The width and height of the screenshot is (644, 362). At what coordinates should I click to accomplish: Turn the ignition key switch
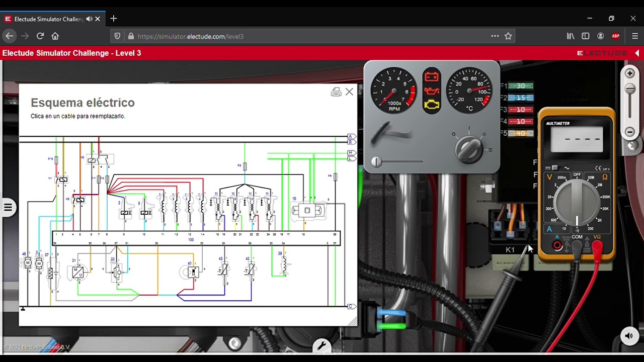tap(469, 149)
